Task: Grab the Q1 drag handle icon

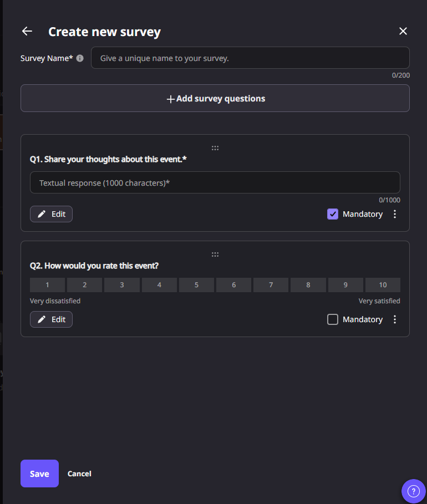Action: tap(215, 148)
